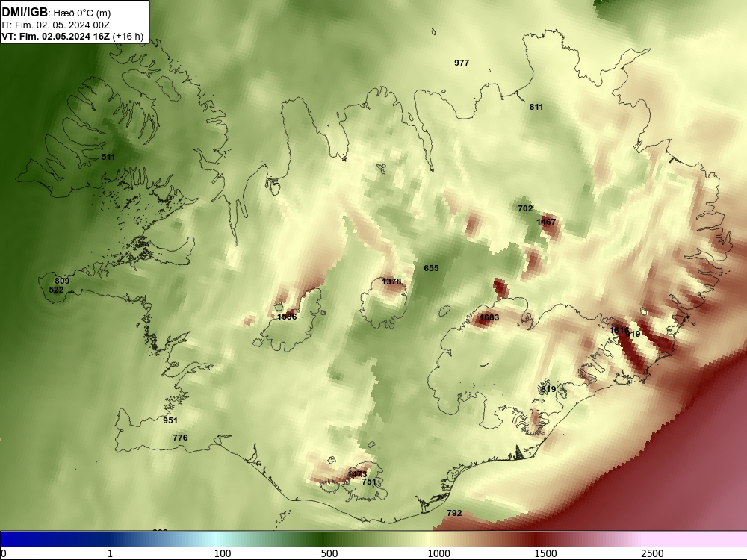This screenshot has width=747, height=560.
Task: Click the legend label 1000
Action: [x=438, y=553]
